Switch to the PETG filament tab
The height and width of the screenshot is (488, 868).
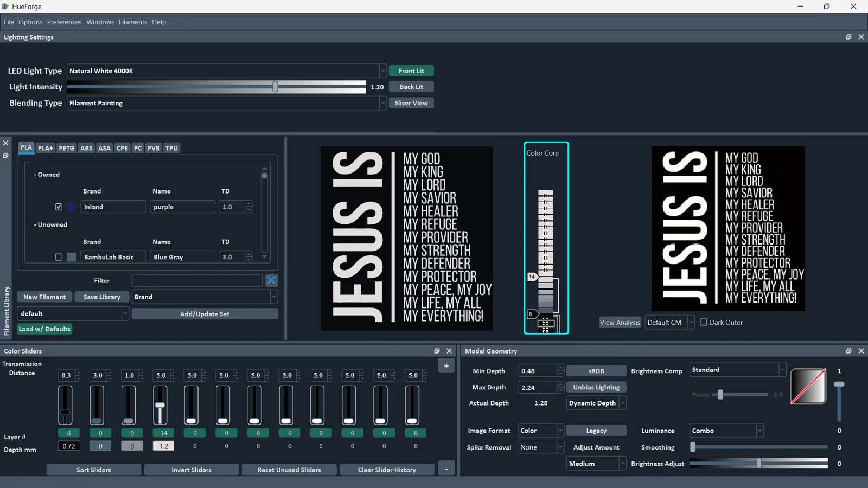click(x=66, y=148)
